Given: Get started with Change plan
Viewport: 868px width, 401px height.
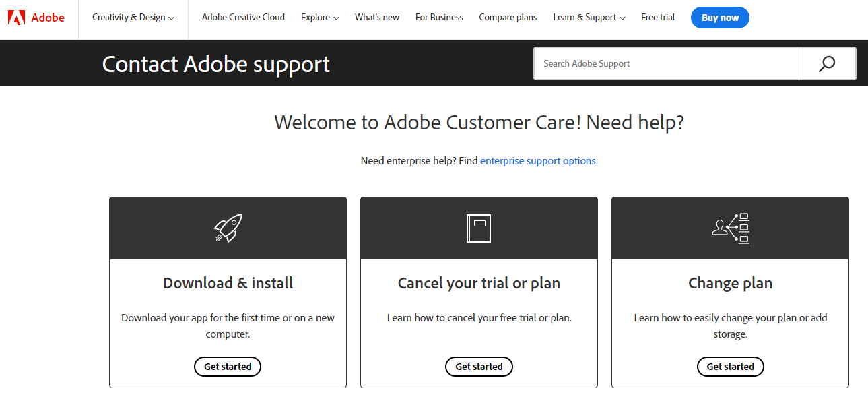Looking at the screenshot, I should pyautogui.click(x=730, y=366).
